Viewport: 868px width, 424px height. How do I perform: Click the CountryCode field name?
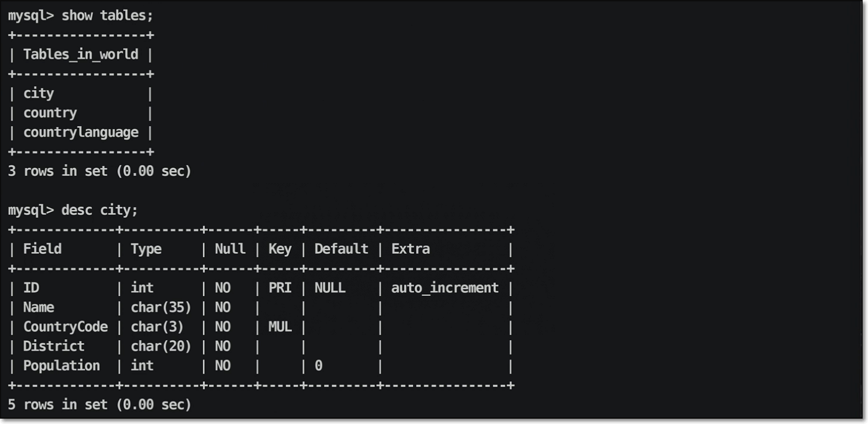coord(66,327)
